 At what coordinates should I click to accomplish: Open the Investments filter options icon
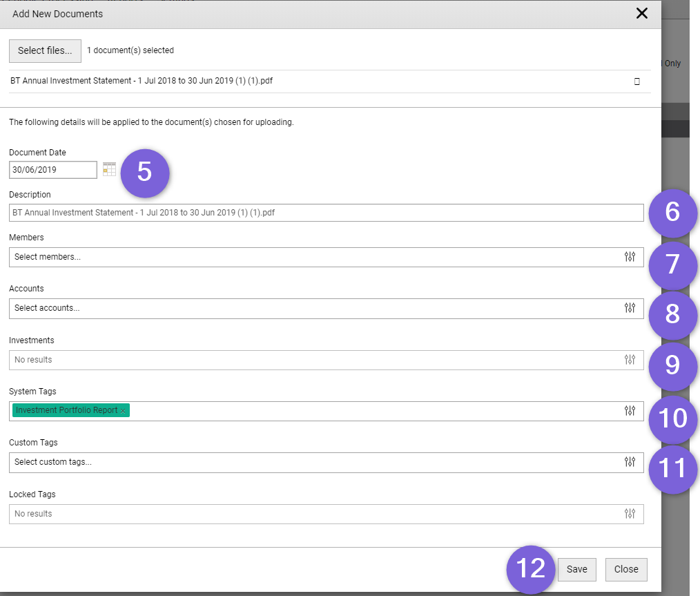point(630,360)
